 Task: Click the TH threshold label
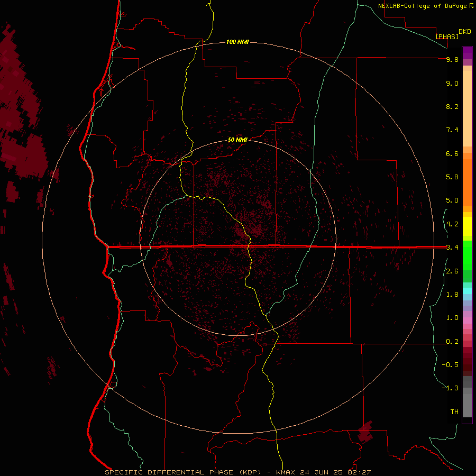tap(454, 412)
